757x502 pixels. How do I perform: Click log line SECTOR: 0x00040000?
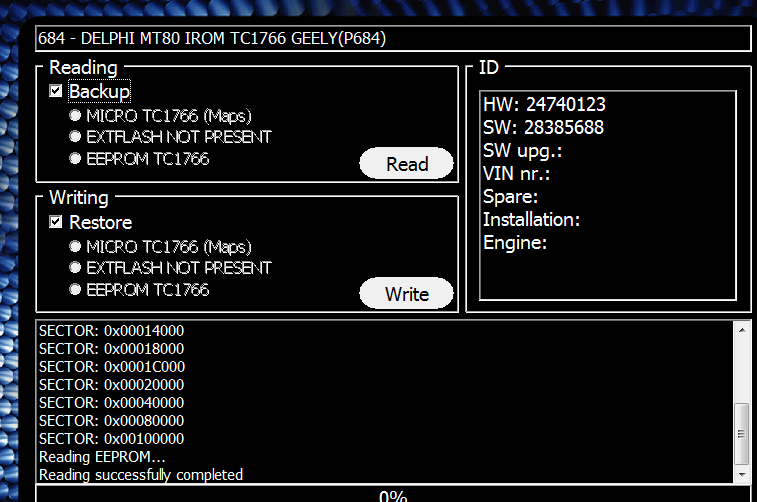pos(112,403)
